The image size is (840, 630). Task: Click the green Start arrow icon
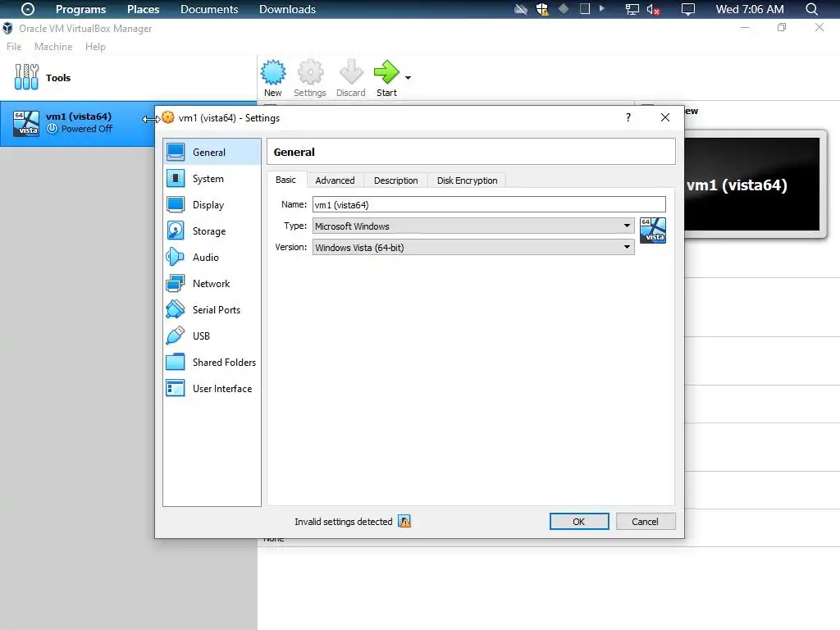tap(386, 72)
